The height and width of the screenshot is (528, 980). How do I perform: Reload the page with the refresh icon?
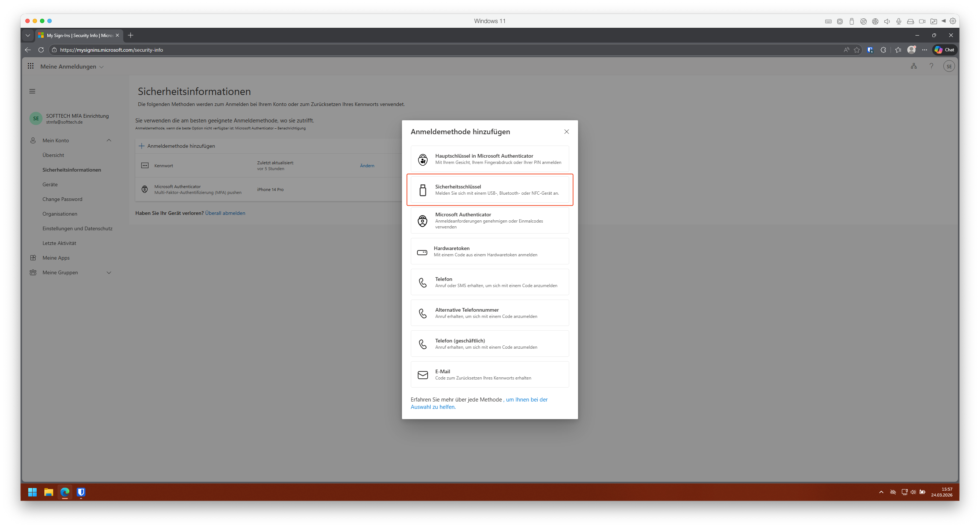point(41,50)
